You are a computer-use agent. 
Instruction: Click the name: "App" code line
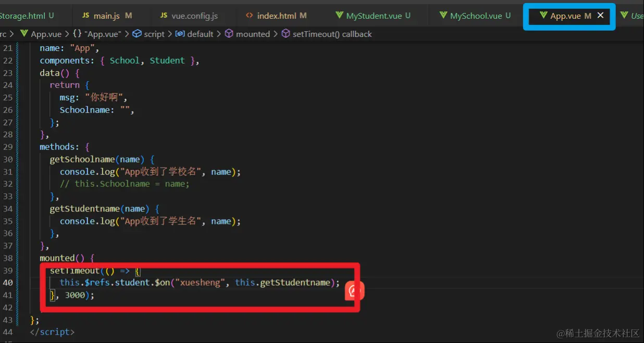click(x=69, y=48)
